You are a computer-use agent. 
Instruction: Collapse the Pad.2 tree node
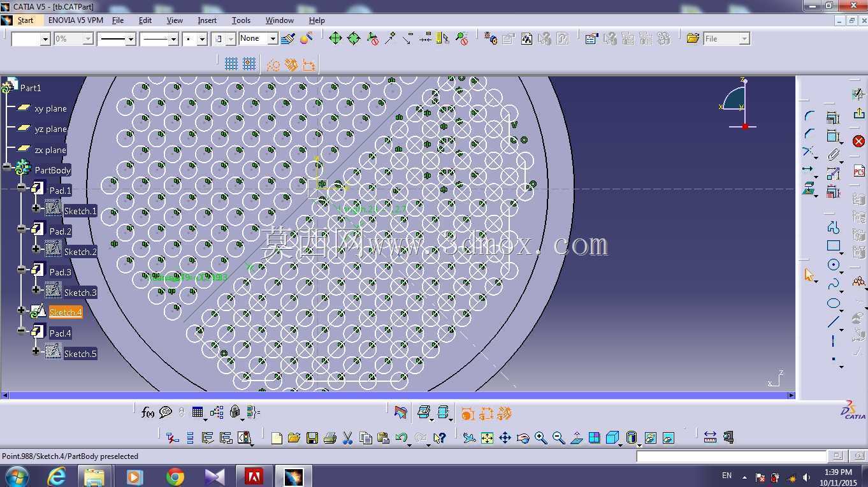click(22, 229)
